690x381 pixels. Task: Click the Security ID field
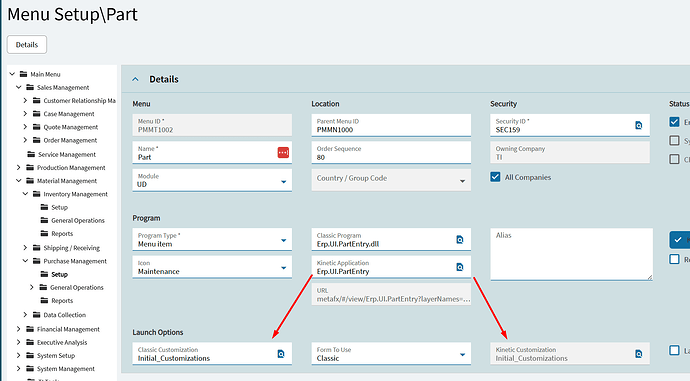coord(570,125)
